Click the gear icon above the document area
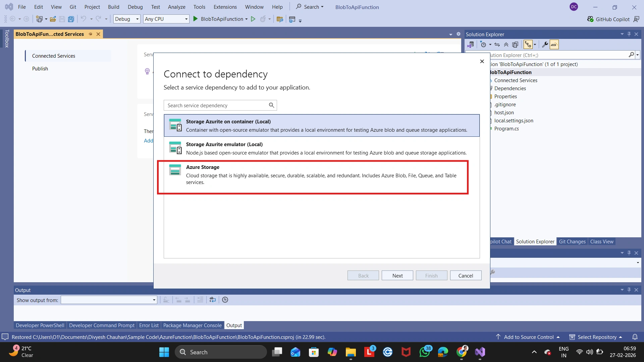 point(459,34)
